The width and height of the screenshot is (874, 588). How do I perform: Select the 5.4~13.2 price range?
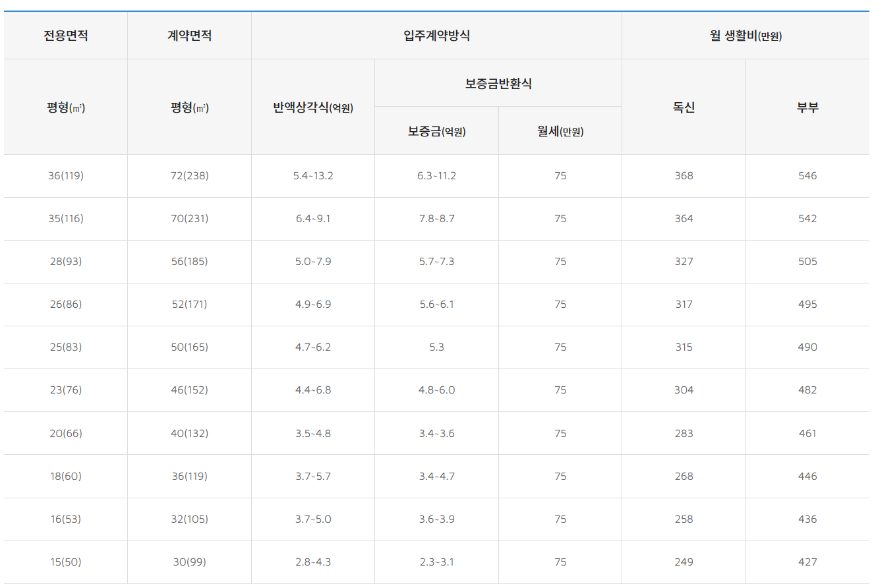tap(313, 176)
